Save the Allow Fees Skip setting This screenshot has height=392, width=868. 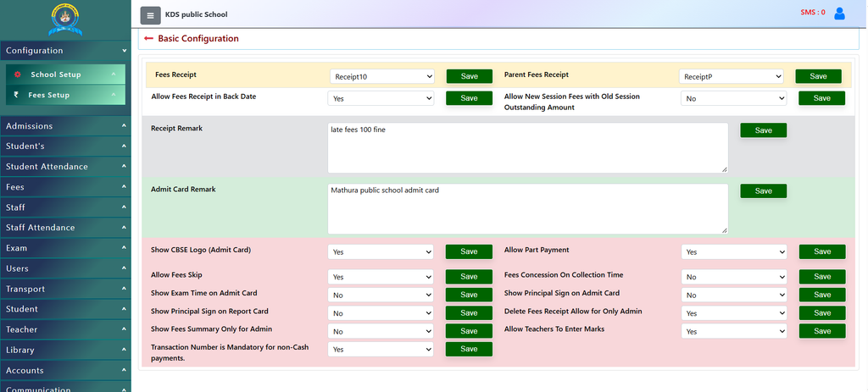click(x=469, y=277)
